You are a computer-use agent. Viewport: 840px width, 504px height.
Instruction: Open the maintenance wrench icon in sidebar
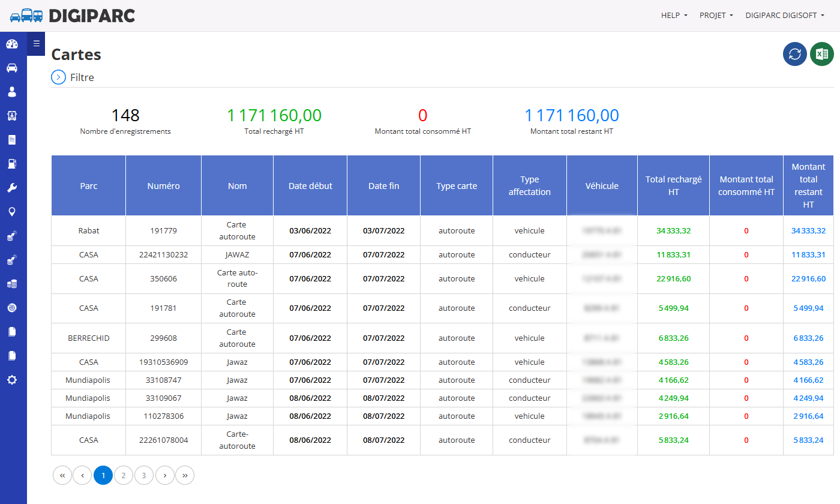point(12,188)
